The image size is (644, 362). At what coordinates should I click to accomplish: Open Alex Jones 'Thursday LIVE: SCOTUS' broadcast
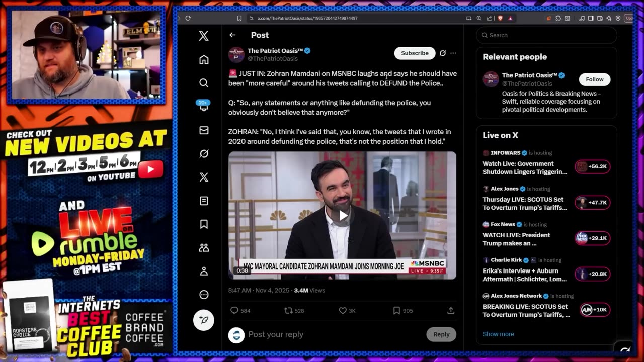coord(525,203)
